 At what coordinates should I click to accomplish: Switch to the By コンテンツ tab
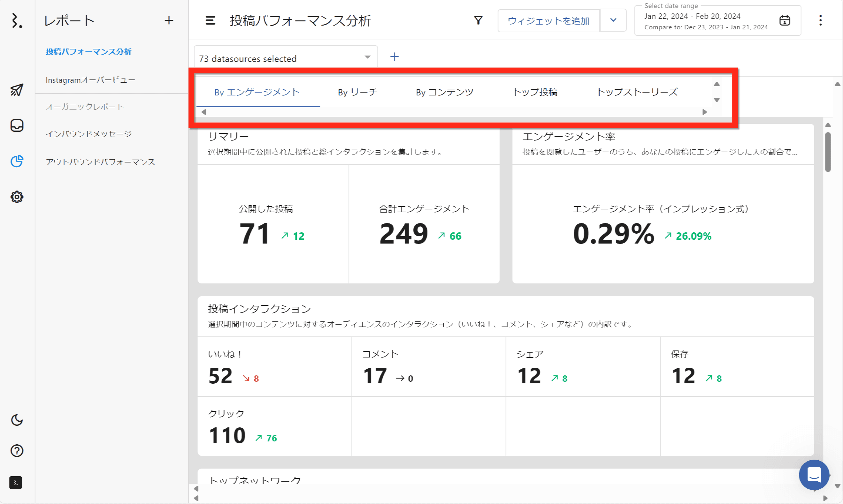pyautogui.click(x=444, y=92)
